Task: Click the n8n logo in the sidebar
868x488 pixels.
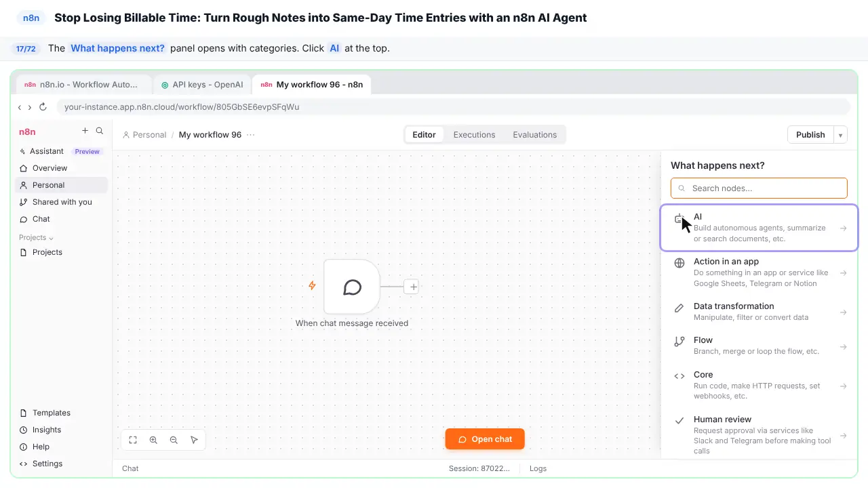Action: 27,131
